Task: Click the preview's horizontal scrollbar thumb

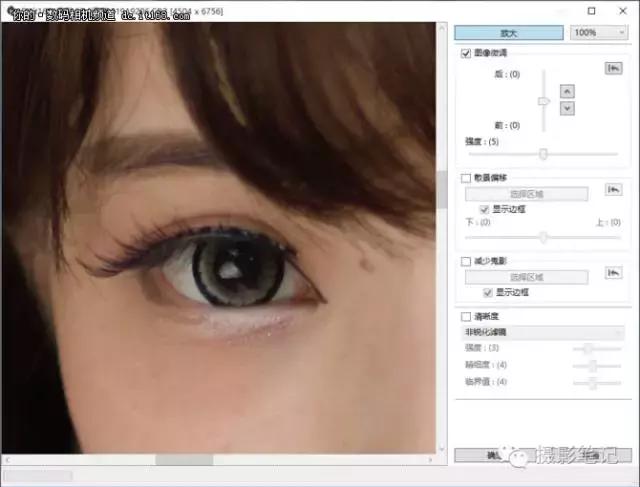Action: pos(184,460)
